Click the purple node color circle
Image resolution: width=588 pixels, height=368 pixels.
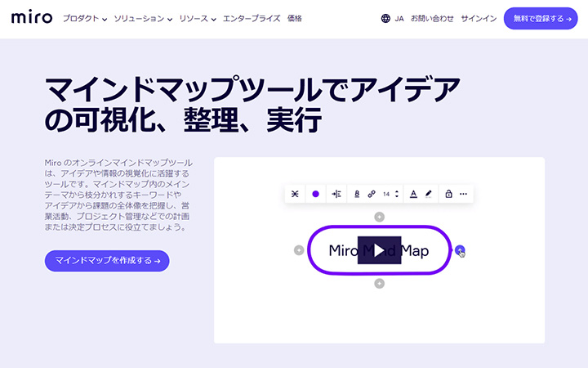click(x=315, y=194)
